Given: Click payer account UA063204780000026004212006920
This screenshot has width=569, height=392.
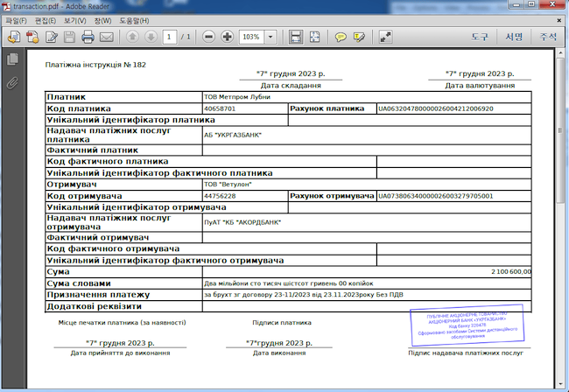Looking at the screenshot, I should click(435, 108).
